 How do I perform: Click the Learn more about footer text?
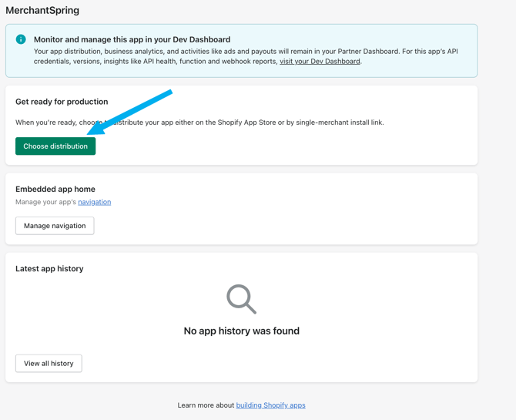click(x=206, y=405)
